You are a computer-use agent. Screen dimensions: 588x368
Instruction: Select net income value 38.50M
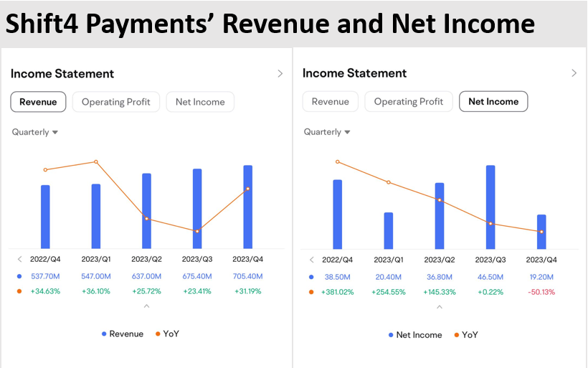tap(338, 277)
